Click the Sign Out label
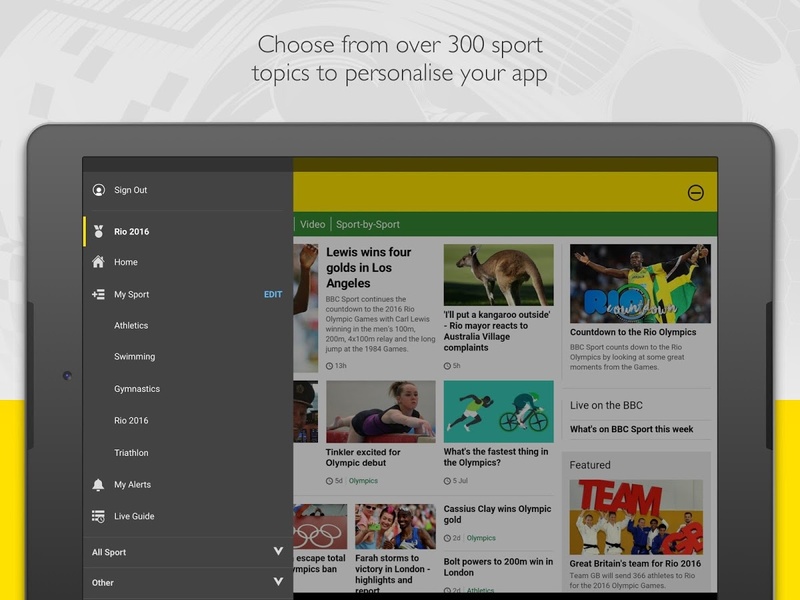800x600 pixels. click(x=131, y=190)
